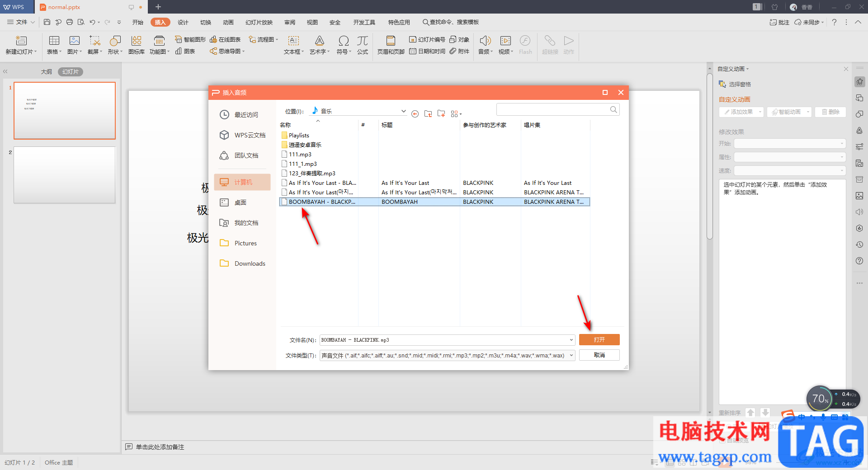Viewport: 868px width, 470px height.
Task: Sort by the 参与创作的艺术家 column header
Action: pos(484,125)
